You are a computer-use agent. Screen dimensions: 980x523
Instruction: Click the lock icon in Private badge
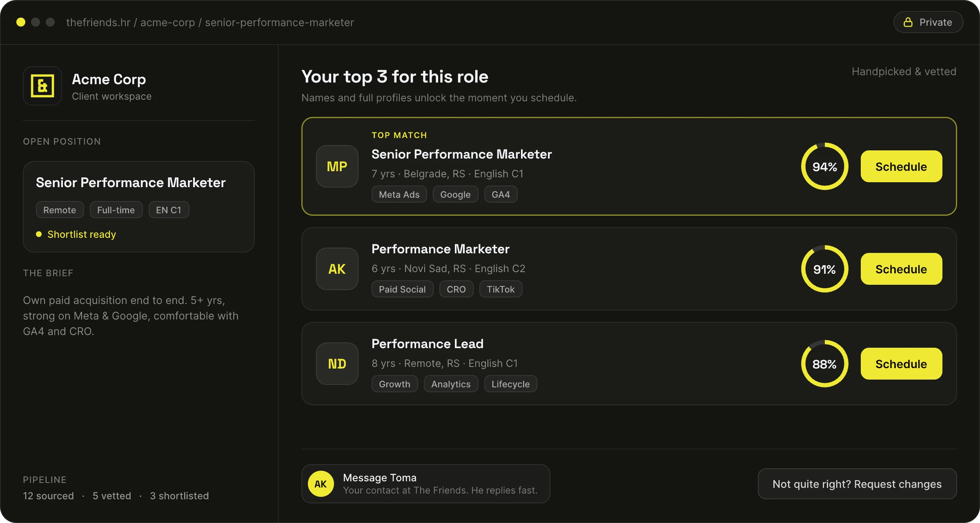pos(908,22)
